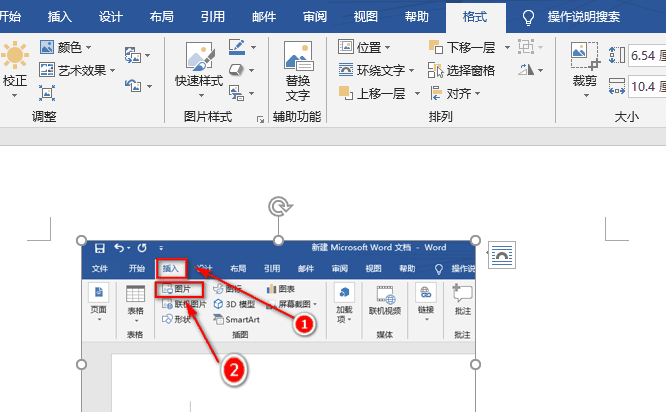Click the 压缩图片 compress pictures icon below 艺术效果
The image size is (666, 412).
[x=47, y=93]
